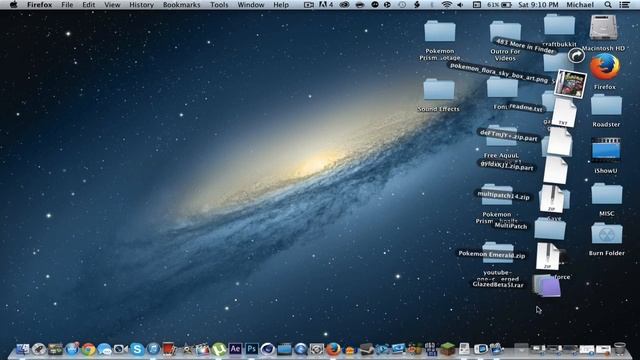Launch Messages from the Dock
This screenshot has height=360, width=640.
[x=104, y=349]
